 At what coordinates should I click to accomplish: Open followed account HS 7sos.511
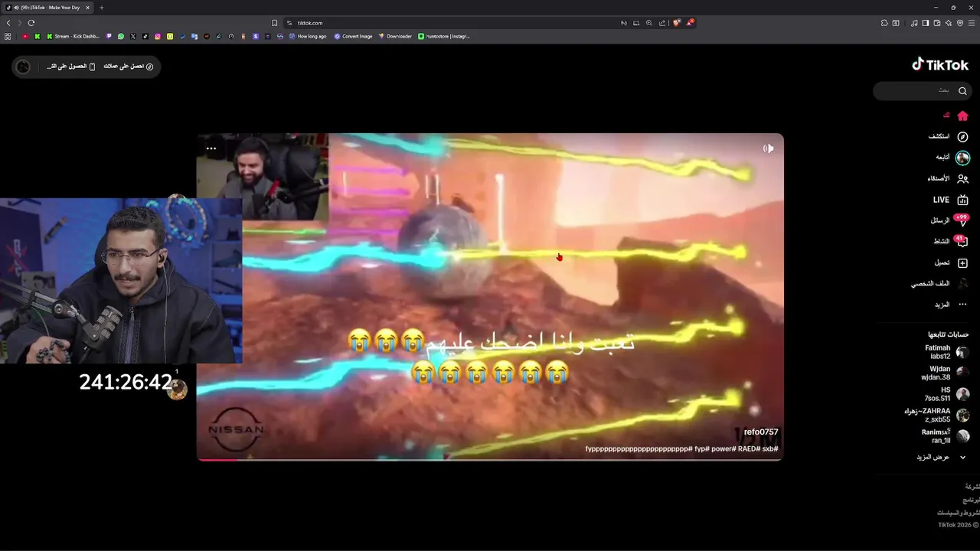coord(947,394)
